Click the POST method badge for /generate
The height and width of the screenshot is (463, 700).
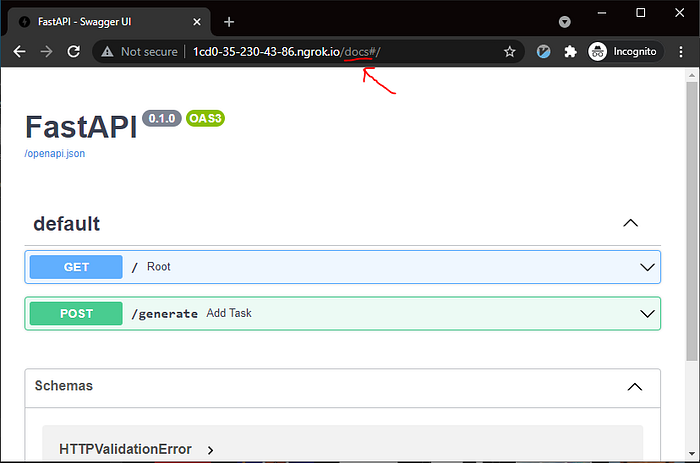pyautogui.click(x=76, y=313)
